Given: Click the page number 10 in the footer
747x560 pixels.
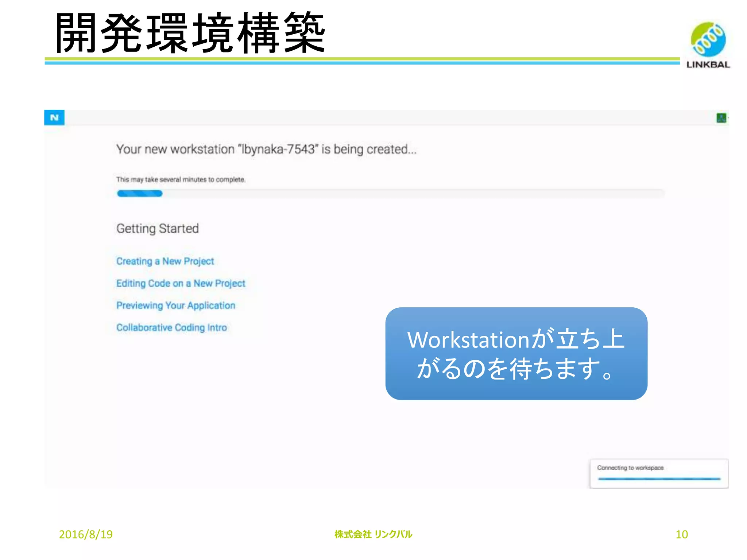Looking at the screenshot, I should pos(682,534).
